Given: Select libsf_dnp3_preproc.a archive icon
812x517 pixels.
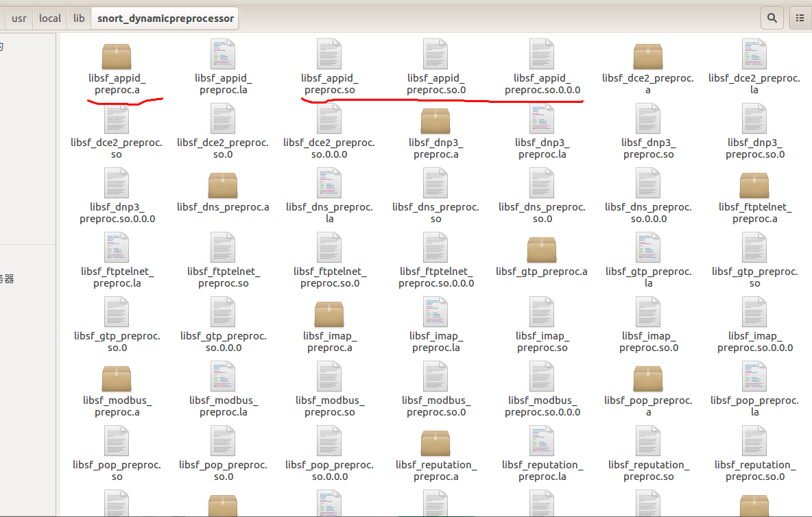Looking at the screenshot, I should (435, 121).
